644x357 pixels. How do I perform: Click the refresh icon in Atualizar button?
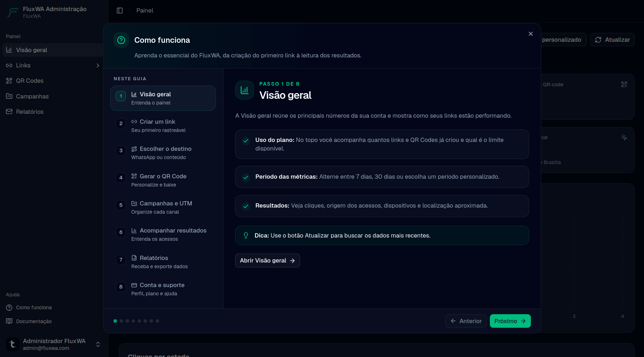pos(598,40)
